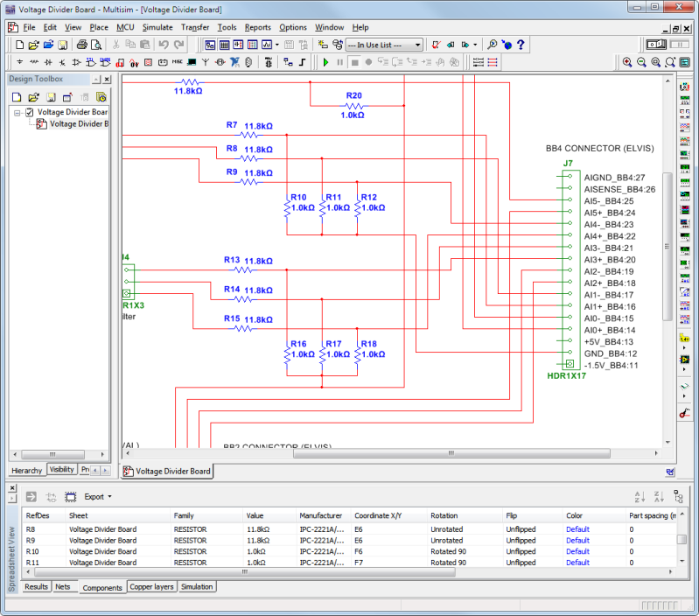The image size is (699, 616).
Task: Click the green Run simulation button
Action: coord(325,62)
